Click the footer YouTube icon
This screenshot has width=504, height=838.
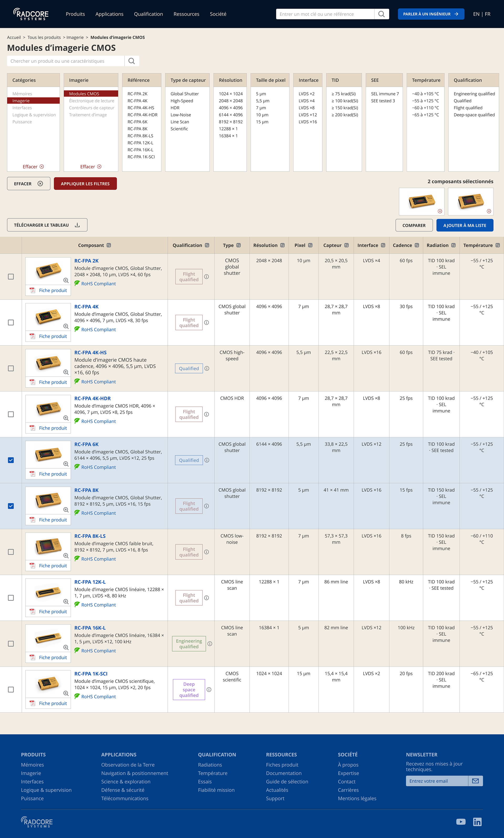(x=461, y=821)
